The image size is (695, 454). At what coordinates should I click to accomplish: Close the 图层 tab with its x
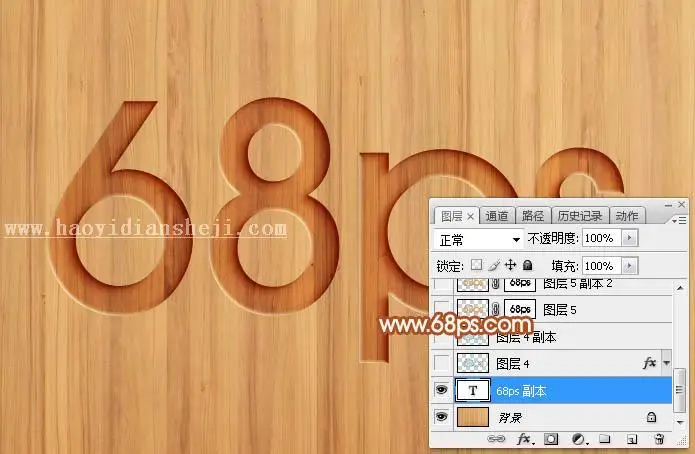(470, 216)
